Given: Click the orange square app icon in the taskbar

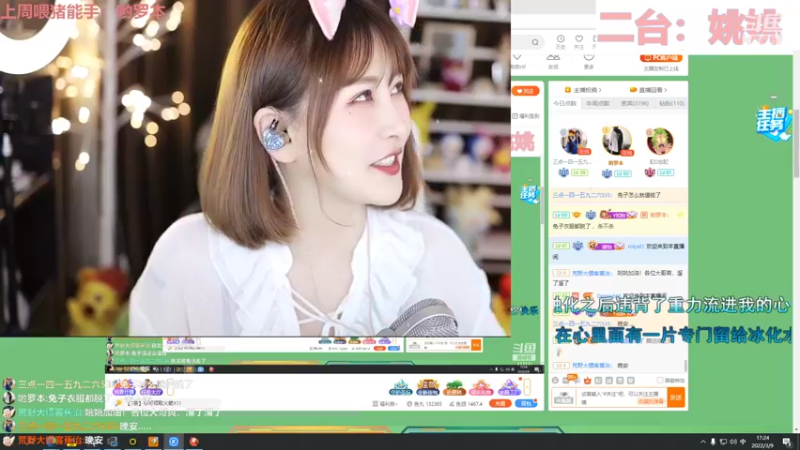Looking at the screenshot, I should click(153, 441).
